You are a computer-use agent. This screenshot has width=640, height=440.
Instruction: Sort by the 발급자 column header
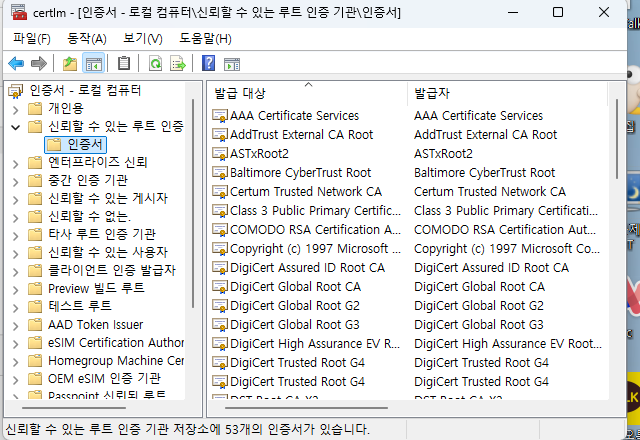click(507, 93)
